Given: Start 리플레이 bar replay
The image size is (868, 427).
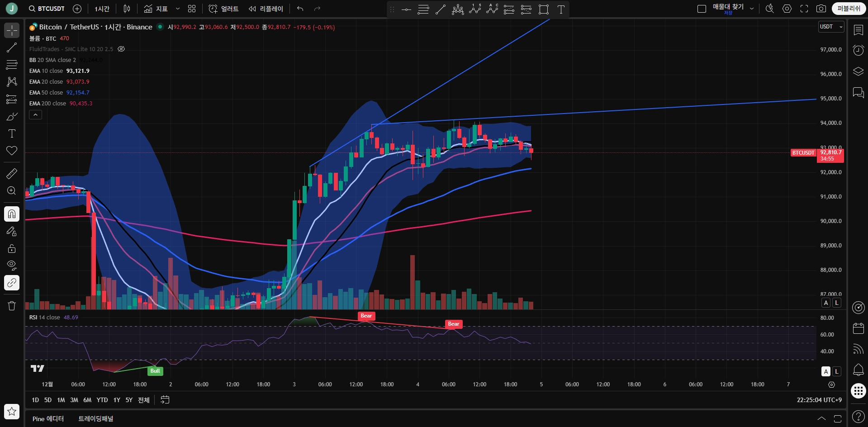Looking at the screenshot, I should (266, 9).
